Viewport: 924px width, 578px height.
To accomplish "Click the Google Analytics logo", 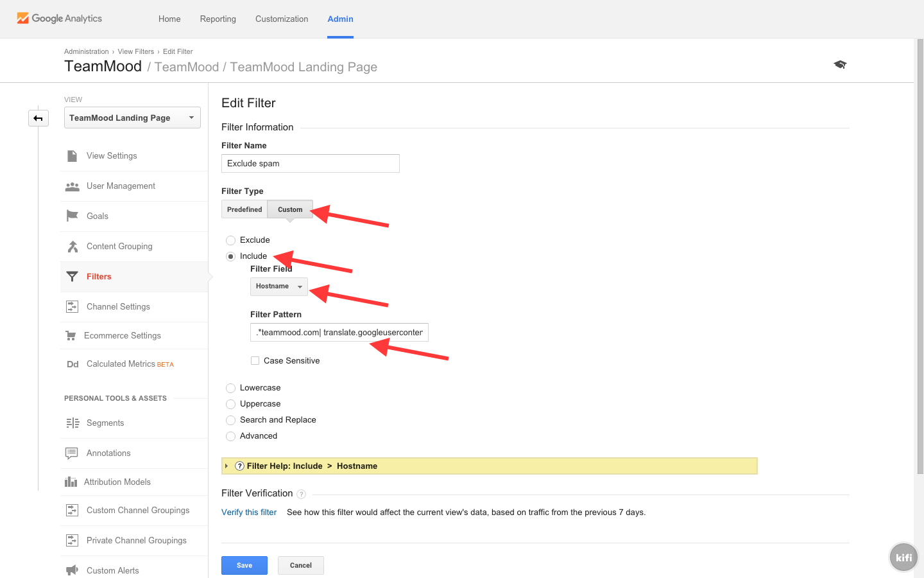I will (x=59, y=19).
